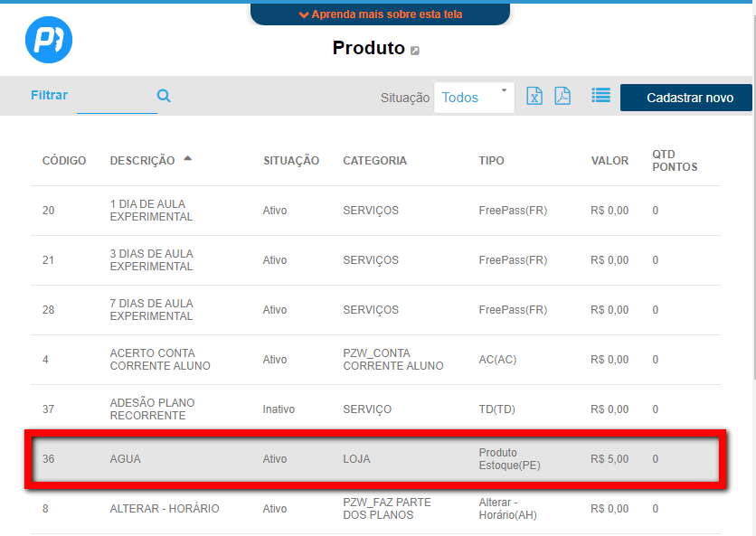756x536 pixels.
Task: Click the Filtrar label
Action: click(x=49, y=95)
